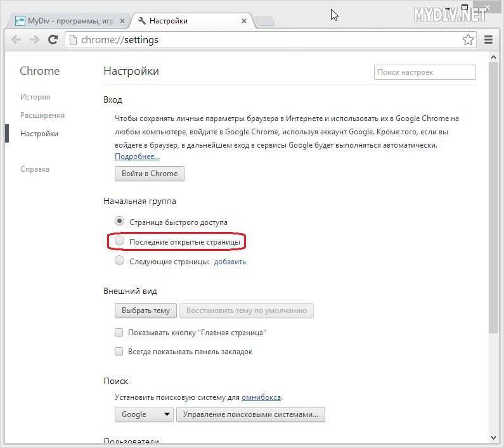This screenshot has height=448, width=504.
Task: Select Страница быстрого доступа radio button
Action: pyautogui.click(x=119, y=221)
